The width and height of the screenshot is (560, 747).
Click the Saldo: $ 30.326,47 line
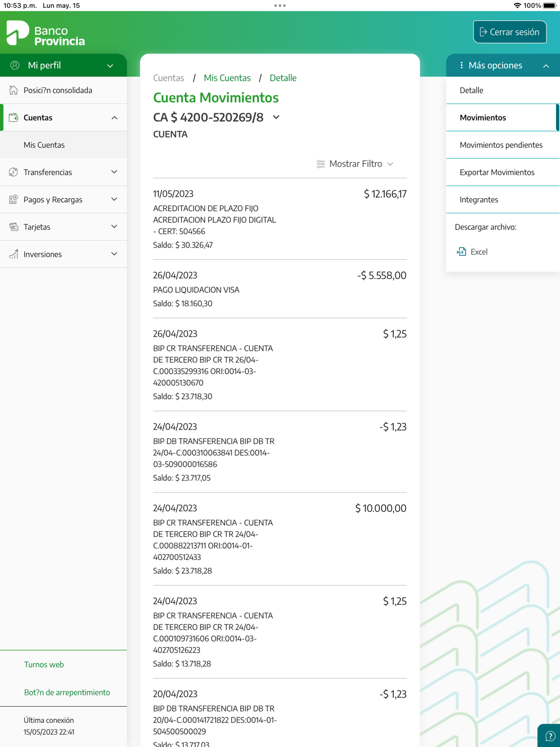(x=183, y=245)
